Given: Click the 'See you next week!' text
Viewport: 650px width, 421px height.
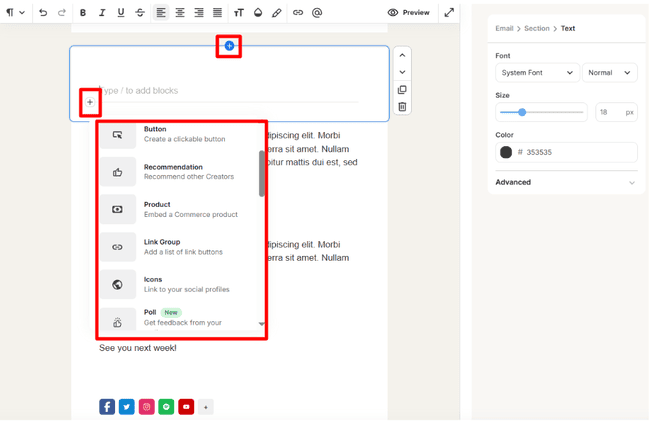Looking at the screenshot, I should [138, 348].
